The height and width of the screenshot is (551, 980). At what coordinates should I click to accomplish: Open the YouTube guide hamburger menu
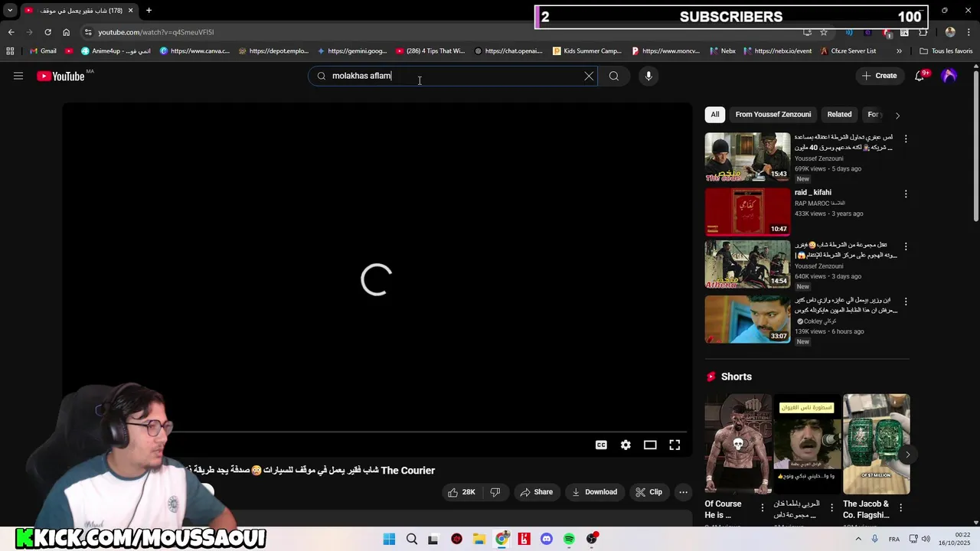pos(18,76)
